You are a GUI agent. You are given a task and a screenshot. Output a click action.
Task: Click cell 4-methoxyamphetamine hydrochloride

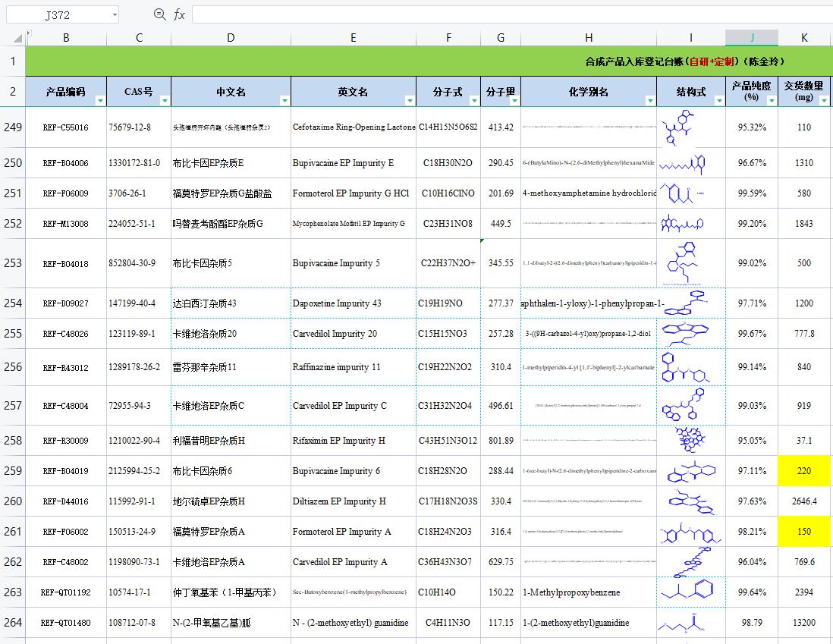click(x=589, y=193)
